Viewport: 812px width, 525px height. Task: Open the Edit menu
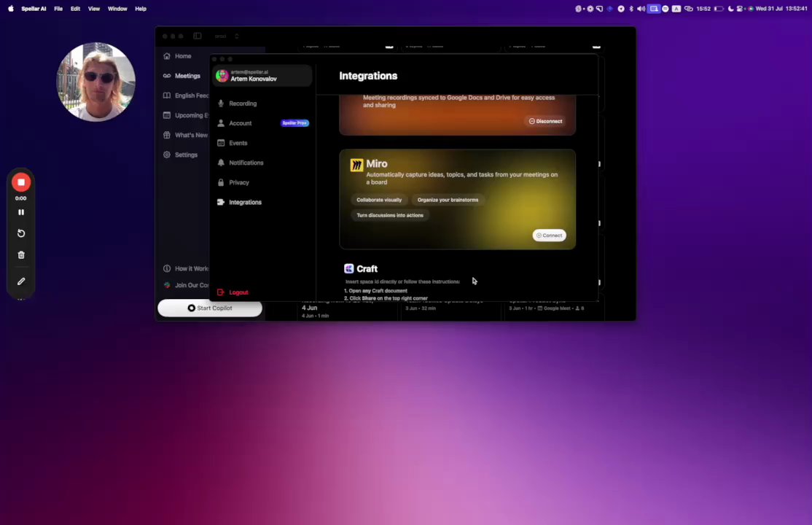(x=76, y=9)
